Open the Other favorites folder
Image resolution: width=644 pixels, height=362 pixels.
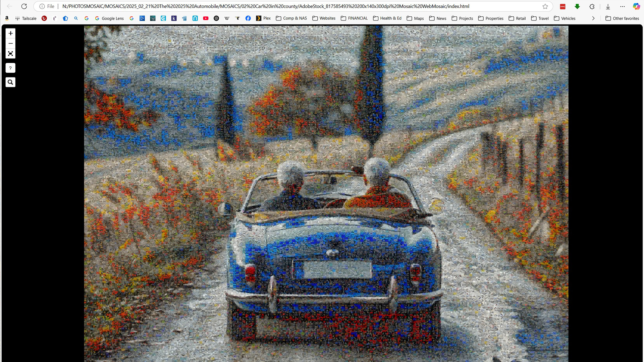(622, 18)
